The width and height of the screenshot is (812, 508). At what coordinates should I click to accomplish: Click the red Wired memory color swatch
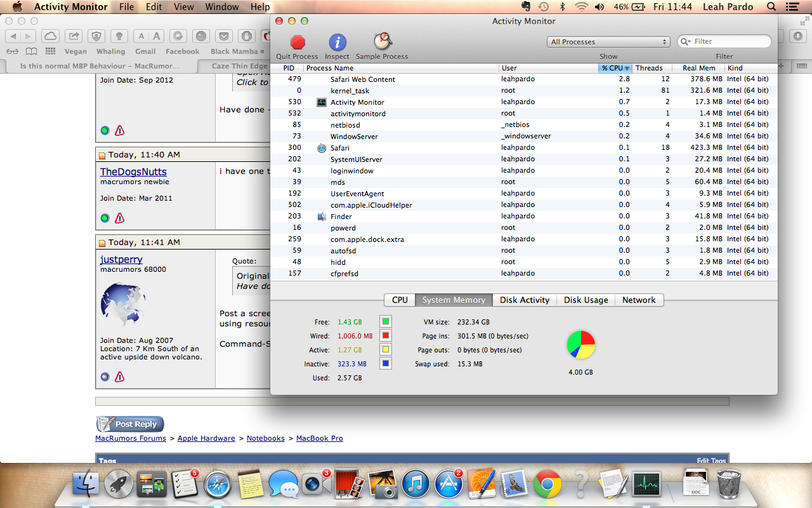click(385, 336)
